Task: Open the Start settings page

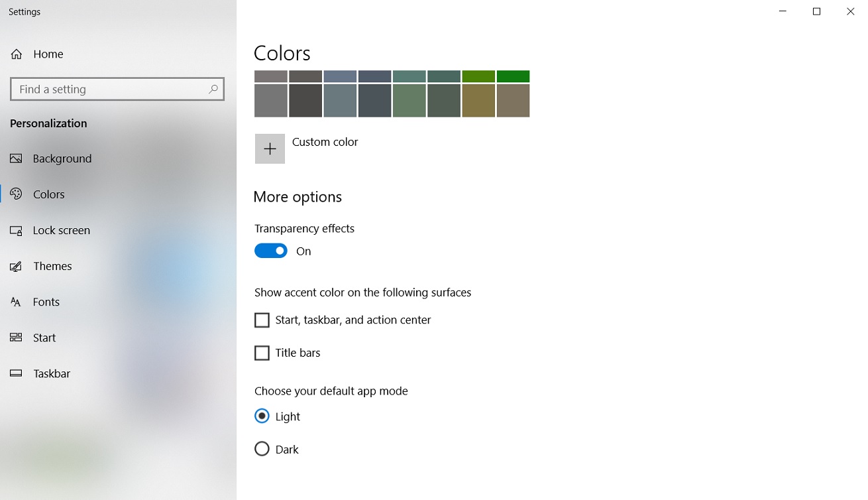Action: point(118,338)
